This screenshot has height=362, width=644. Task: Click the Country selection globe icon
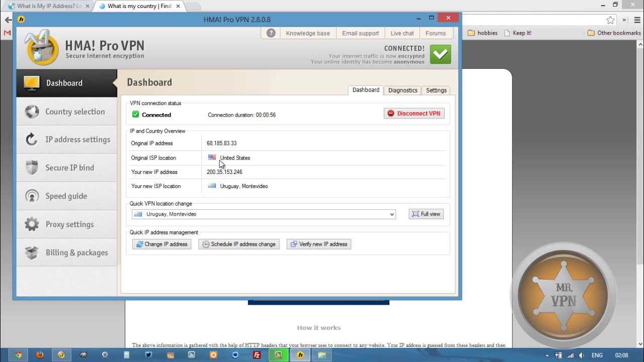[32, 112]
